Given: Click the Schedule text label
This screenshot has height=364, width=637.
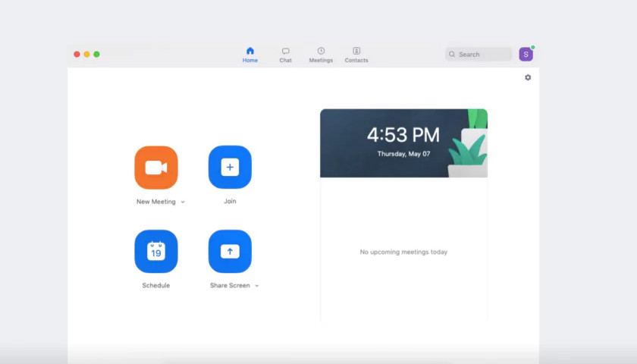Looking at the screenshot, I should [x=156, y=285].
